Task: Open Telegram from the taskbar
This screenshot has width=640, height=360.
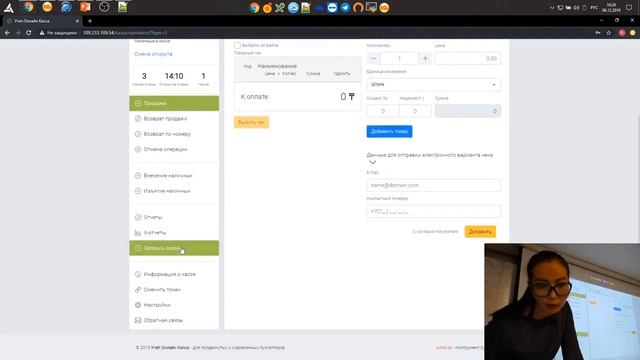Action: pyautogui.click(x=345, y=8)
